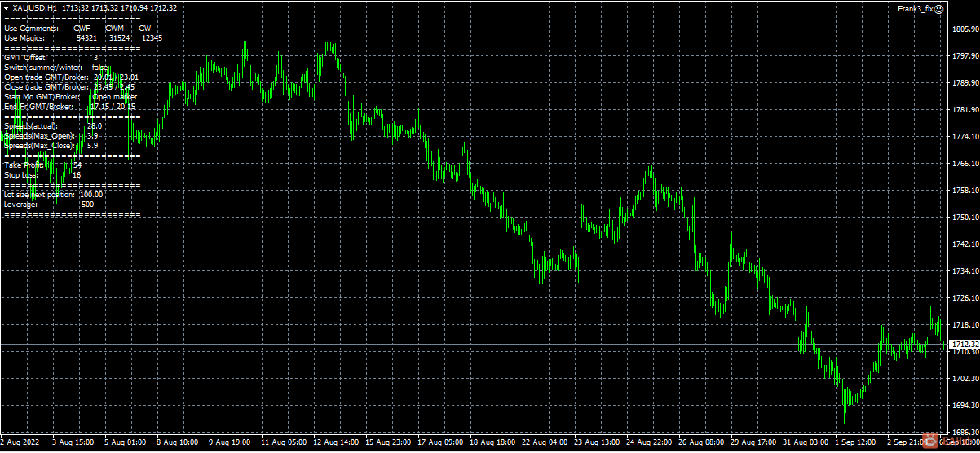Click the 1774.10 price scale label

coord(965,137)
